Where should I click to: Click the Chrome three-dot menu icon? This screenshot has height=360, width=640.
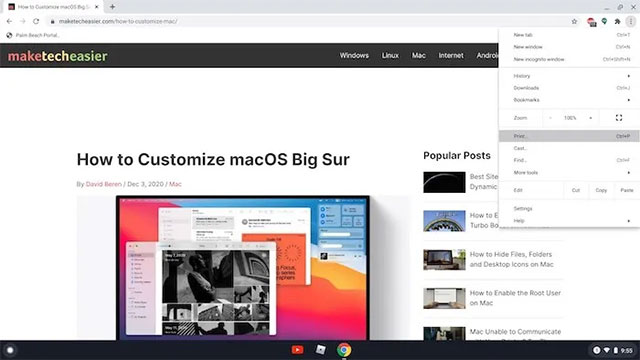coord(631,21)
